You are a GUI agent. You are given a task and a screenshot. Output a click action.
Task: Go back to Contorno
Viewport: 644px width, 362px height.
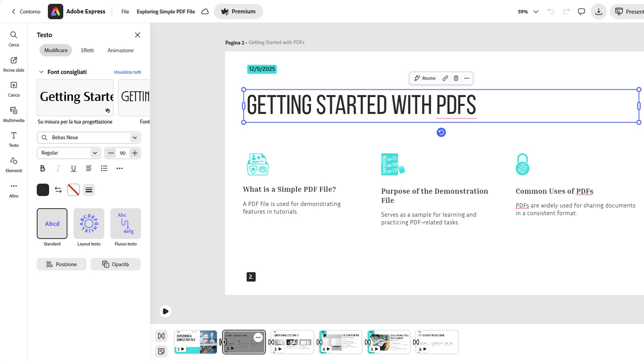[x=26, y=11]
